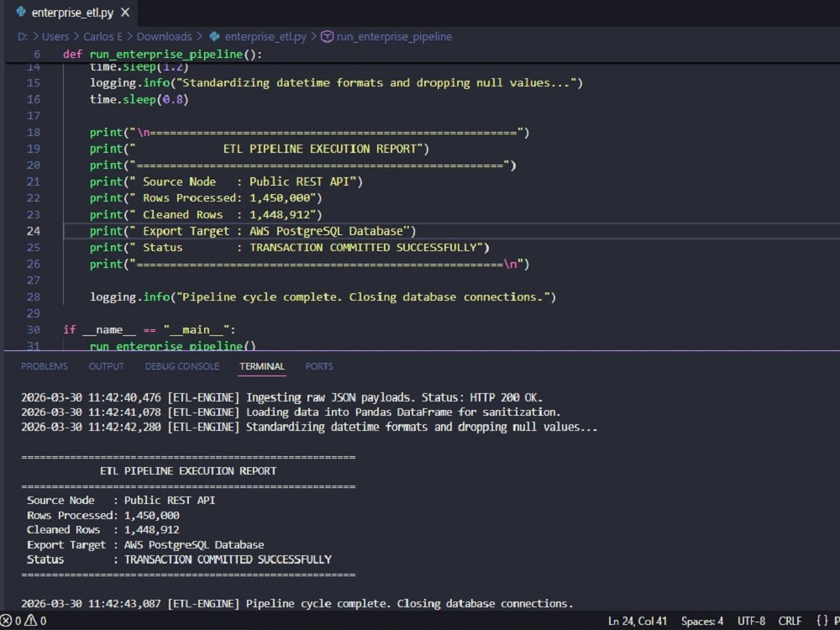Click the language mode braces icon
The width and height of the screenshot is (840, 630).
(822, 621)
